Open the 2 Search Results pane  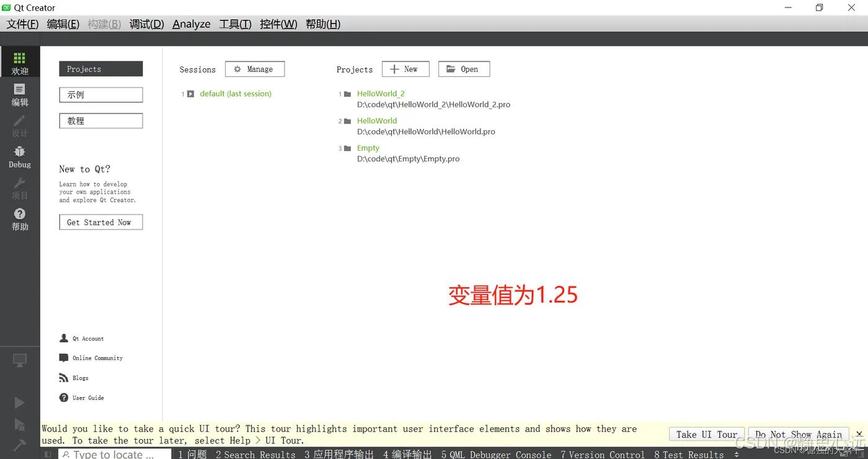point(255,455)
